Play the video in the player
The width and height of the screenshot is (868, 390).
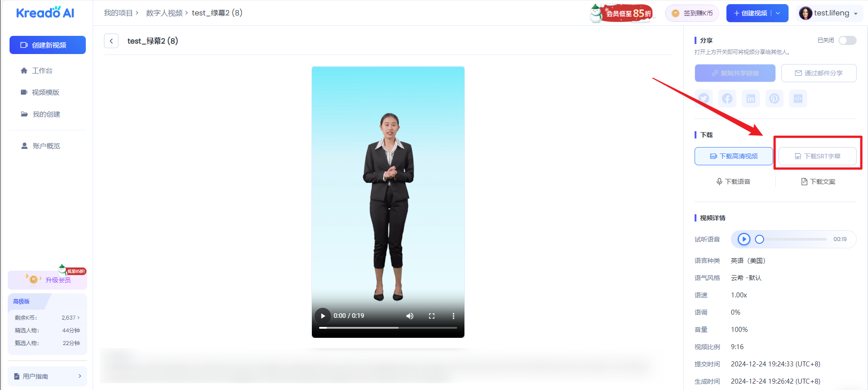point(323,316)
